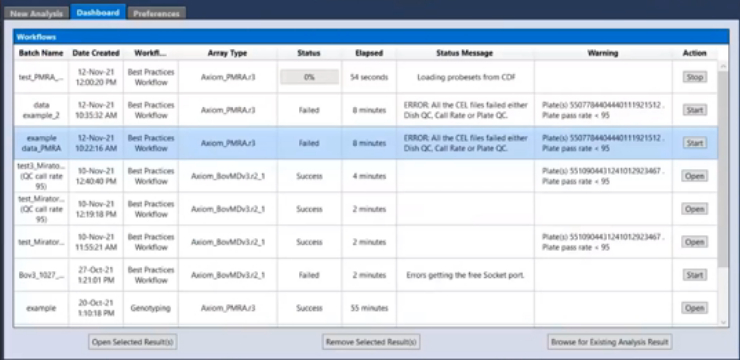Sort by Array Type column header

pyautogui.click(x=227, y=53)
